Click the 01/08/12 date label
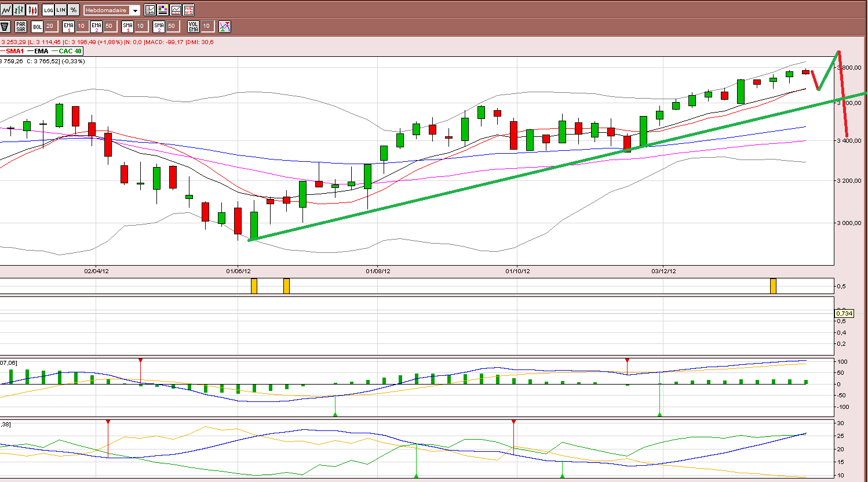Viewport: 868px width, 482px height. [x=378, y=271]
